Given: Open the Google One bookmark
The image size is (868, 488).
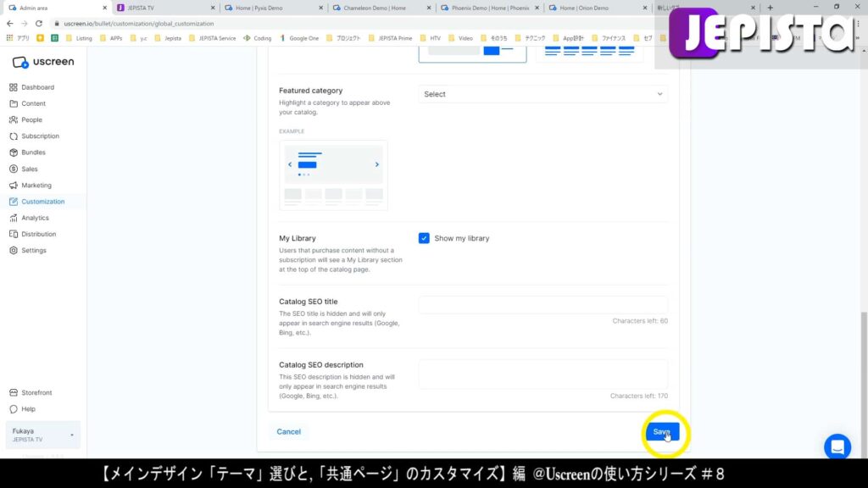Looking at the screenshot, I should click(x=299, y=38).
